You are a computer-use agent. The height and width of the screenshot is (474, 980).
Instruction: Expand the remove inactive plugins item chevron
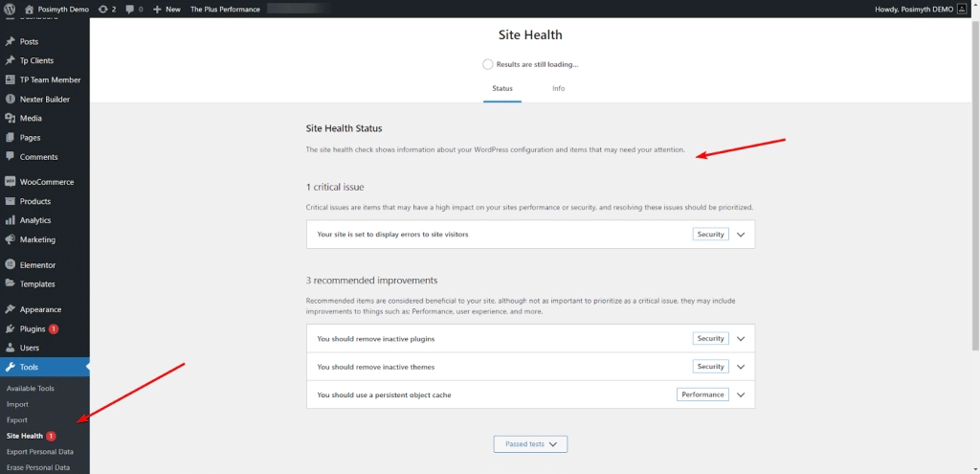pos(742,339)
